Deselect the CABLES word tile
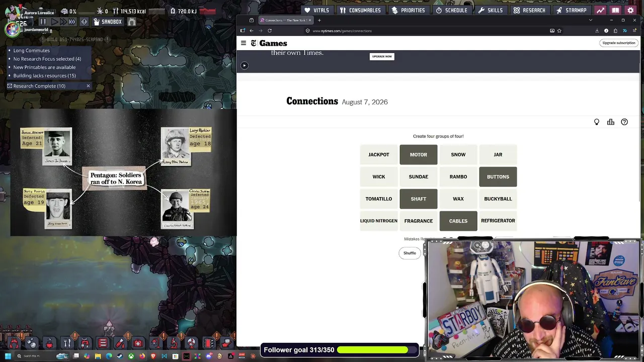The width and height of the screenshot is (644, 362). click(x=458, y=221)
